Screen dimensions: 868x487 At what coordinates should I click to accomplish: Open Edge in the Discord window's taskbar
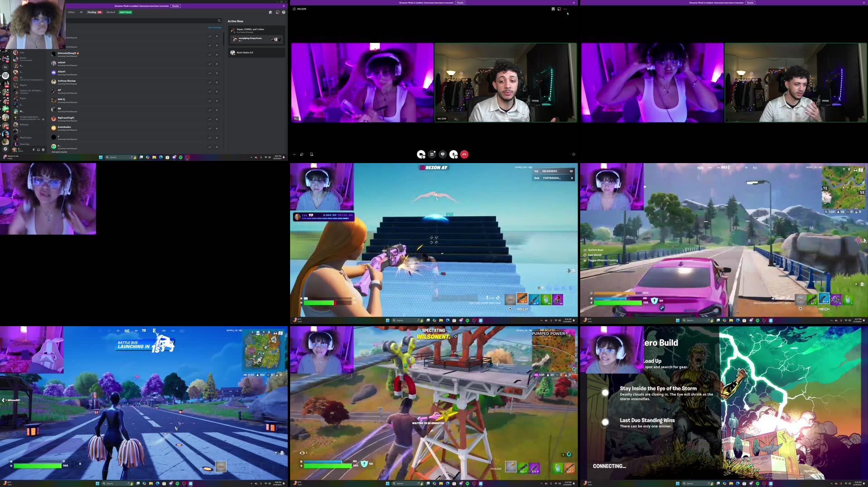tap(161, 157)
